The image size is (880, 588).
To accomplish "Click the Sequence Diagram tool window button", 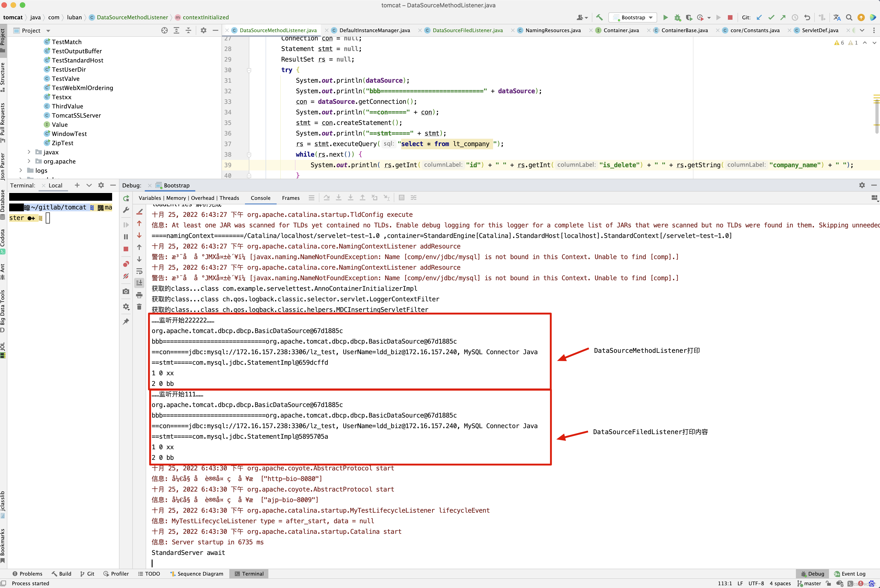I will 196,574.
